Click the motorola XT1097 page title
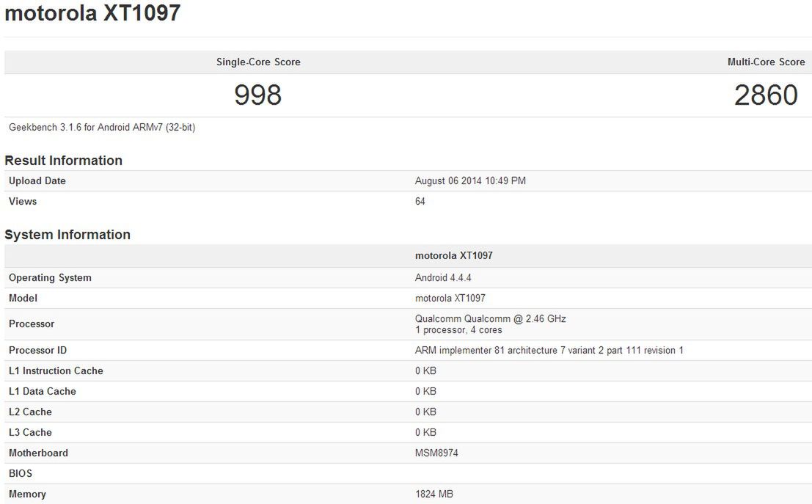This screenshot has width=812, height=504. 92,12
